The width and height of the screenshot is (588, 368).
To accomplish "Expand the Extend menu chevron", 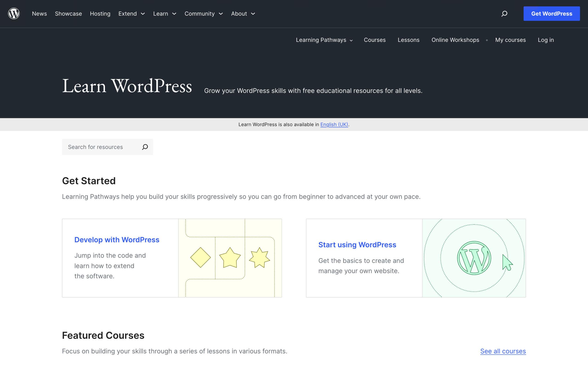I will click(x=143, y=14).
